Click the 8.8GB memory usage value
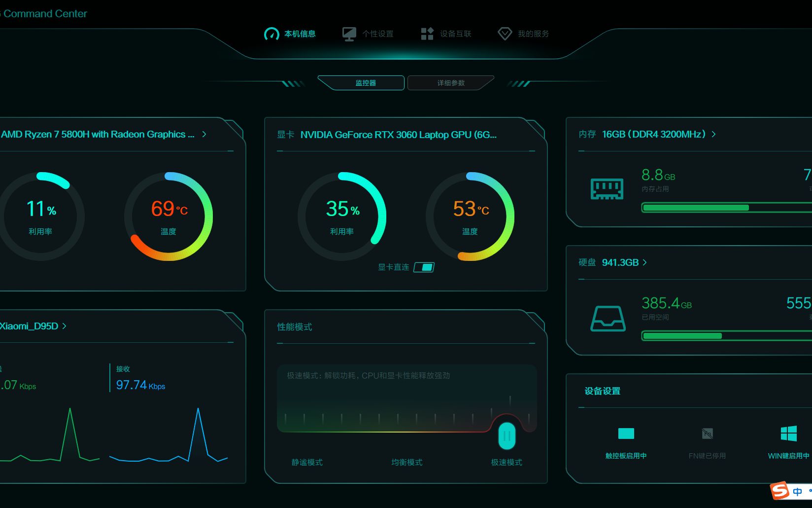 tap(658, 175)
